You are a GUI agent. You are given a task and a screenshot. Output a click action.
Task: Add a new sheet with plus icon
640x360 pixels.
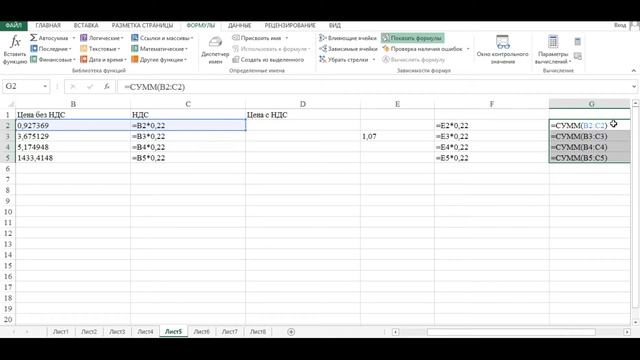coord(291,332)
